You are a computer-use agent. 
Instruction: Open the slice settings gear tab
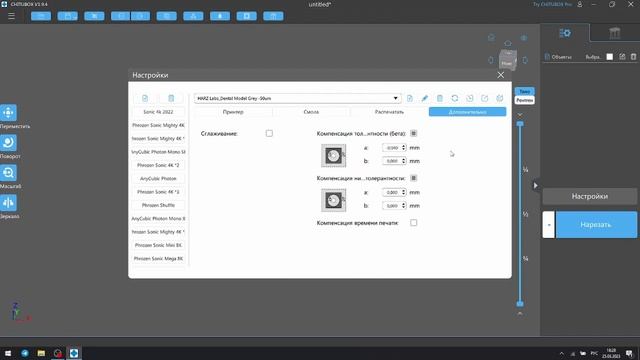point(565,33)
